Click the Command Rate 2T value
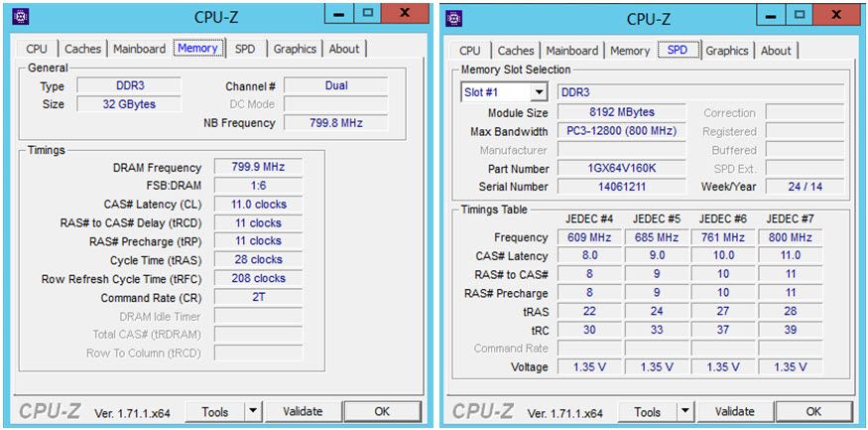The image size is (868, 430). (259, 298)
